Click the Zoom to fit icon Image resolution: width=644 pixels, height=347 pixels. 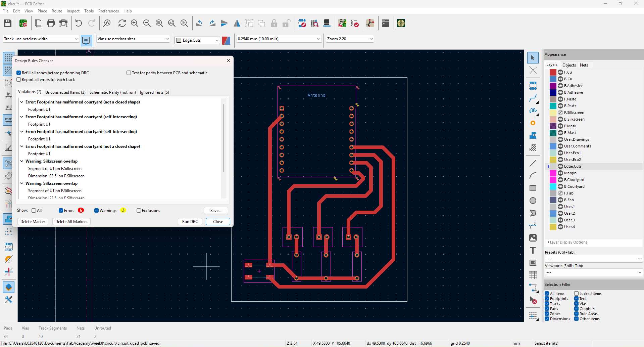159,23
